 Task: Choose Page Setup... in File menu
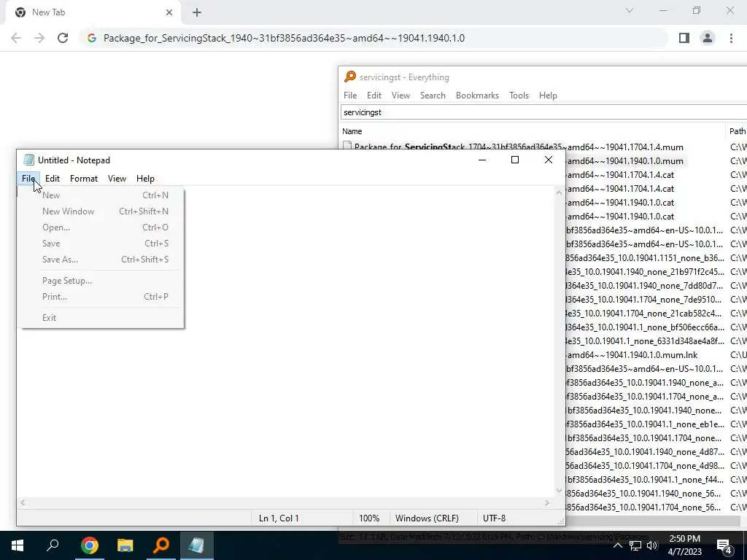pos(101,281)
